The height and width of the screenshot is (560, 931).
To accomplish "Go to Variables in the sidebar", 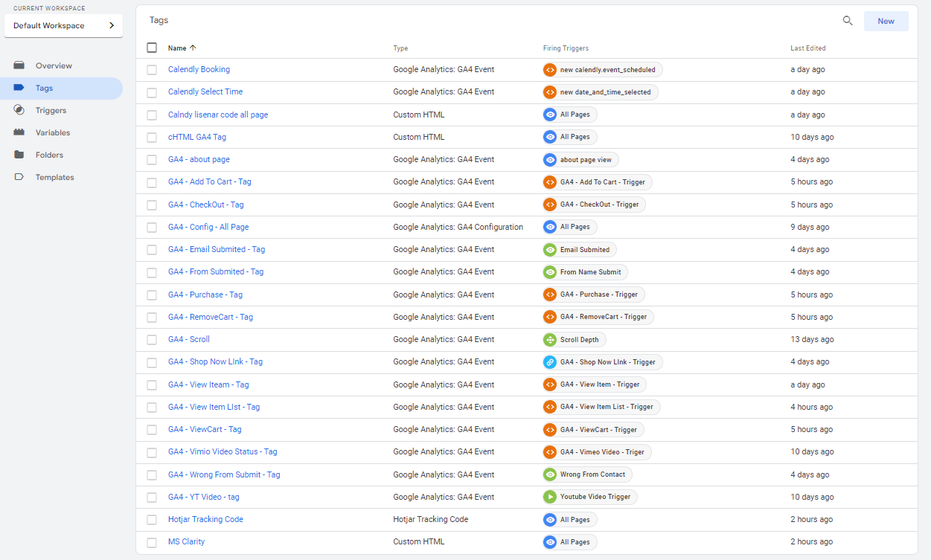I will [x=53, y=132].
